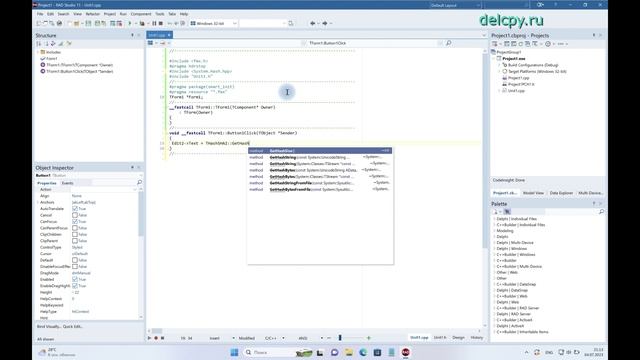Screen dimensions: 640x360
Task: Pin the Object Inspector panel
Action: [x=132, y=168]
